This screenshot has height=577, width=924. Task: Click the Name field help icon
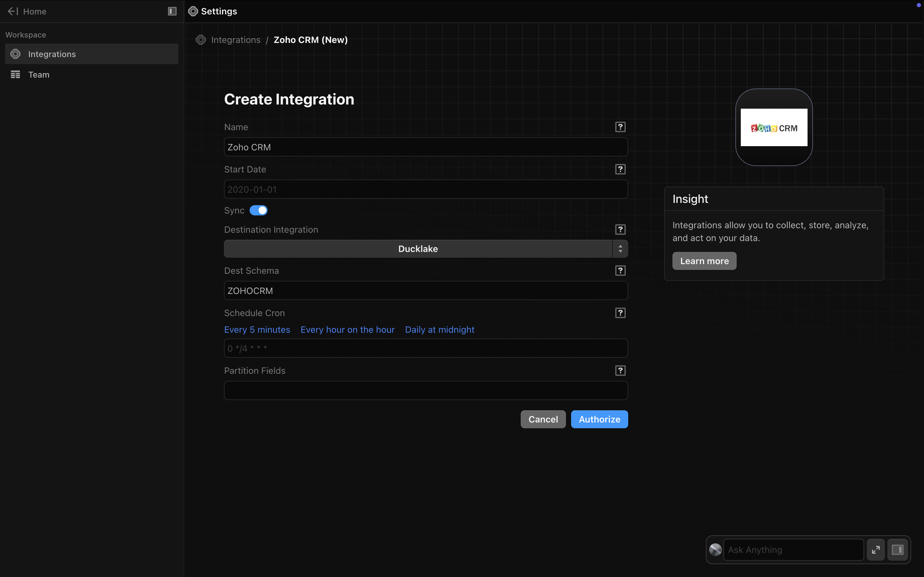(x=620, y=127)
